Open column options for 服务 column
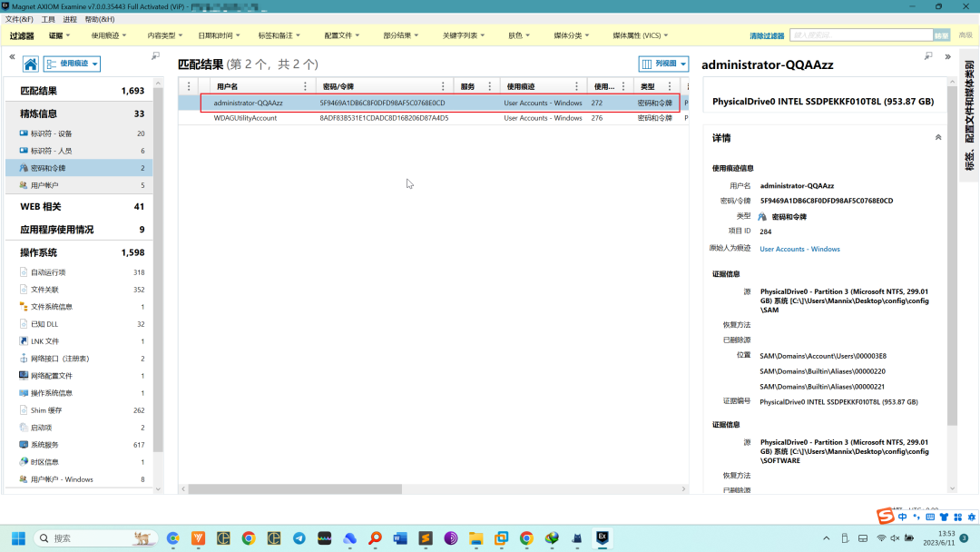The height and width of the screenshot is (552, 980). (x=489, y=86)
